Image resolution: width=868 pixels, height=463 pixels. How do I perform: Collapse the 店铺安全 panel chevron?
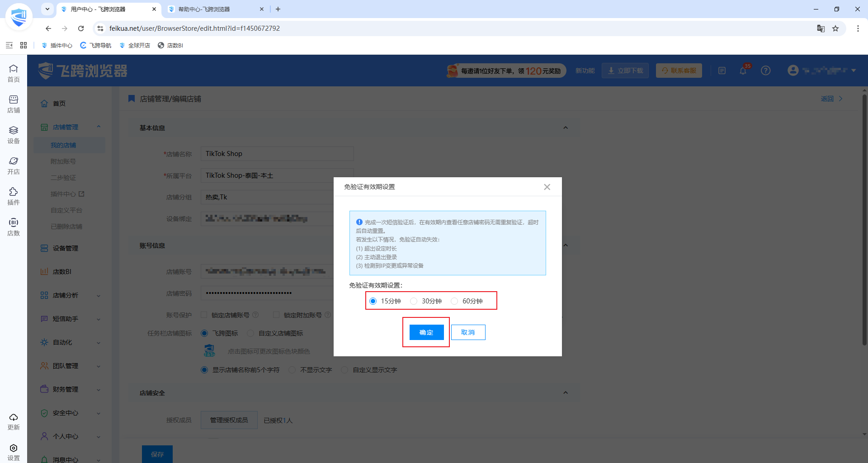[x=566, y=393]
